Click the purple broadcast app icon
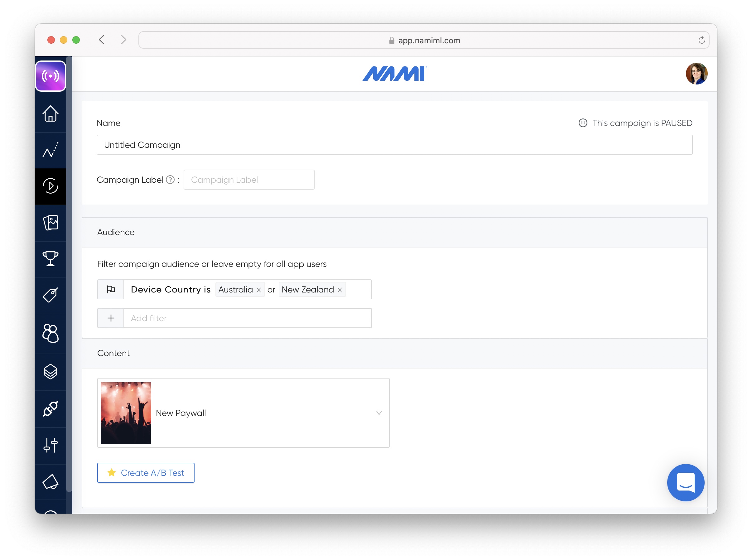752x560 pixels. pos(51,76)
